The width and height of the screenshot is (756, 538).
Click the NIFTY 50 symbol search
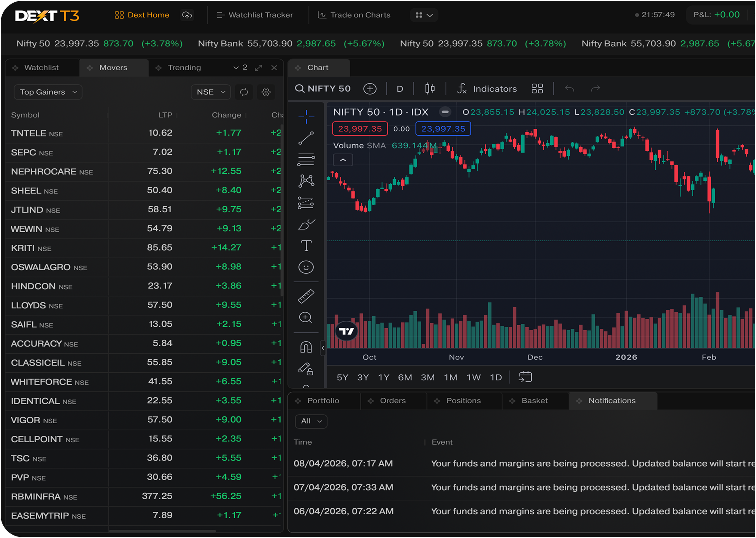pos(323,89)
